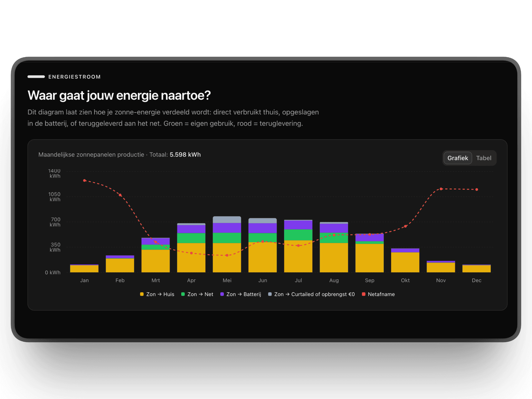Switch to the Tabel view

(x=484, y=158)
